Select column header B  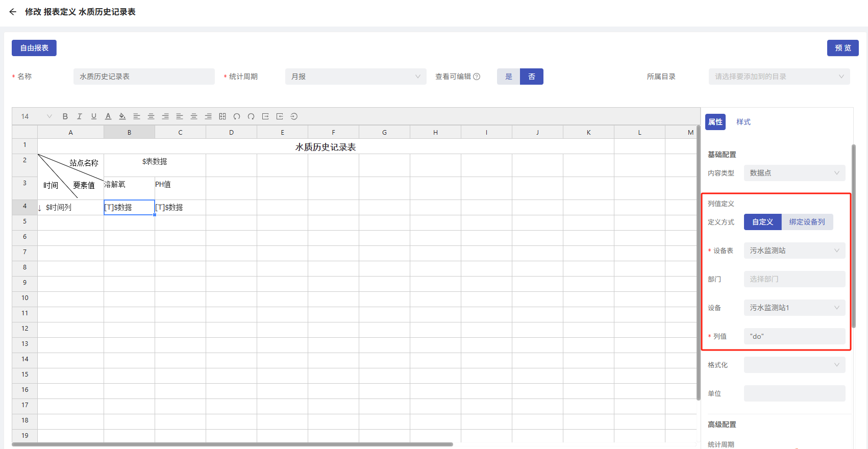(x=130, y=132)
